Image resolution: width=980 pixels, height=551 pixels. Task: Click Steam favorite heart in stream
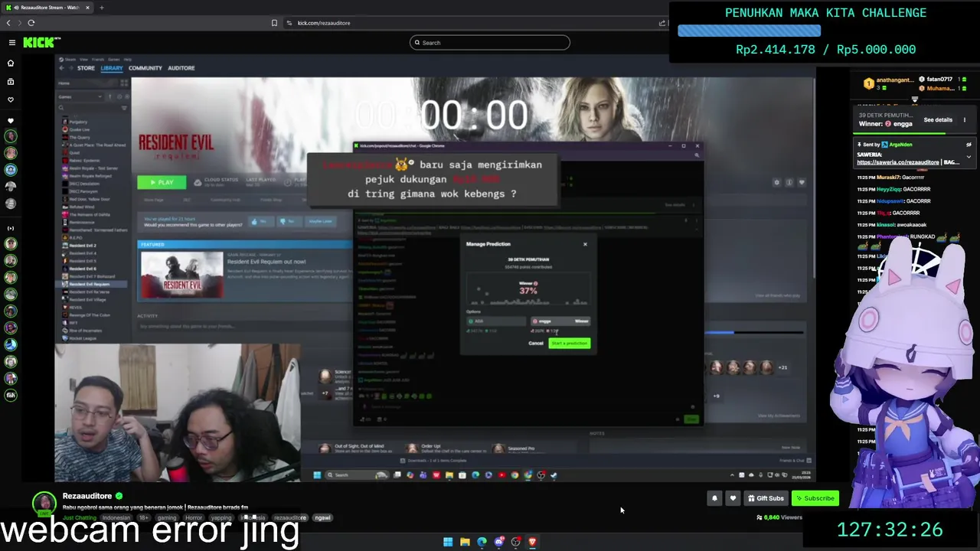pos(802,182)
